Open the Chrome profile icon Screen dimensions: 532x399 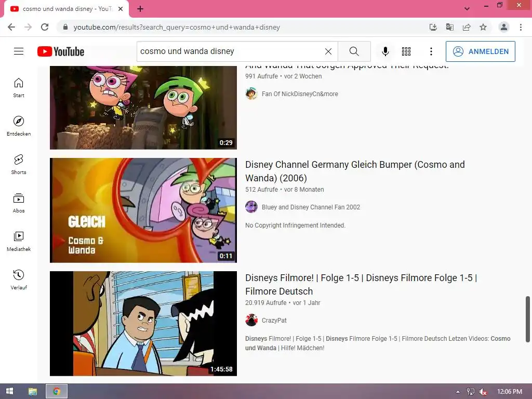(x=504, y=27)
